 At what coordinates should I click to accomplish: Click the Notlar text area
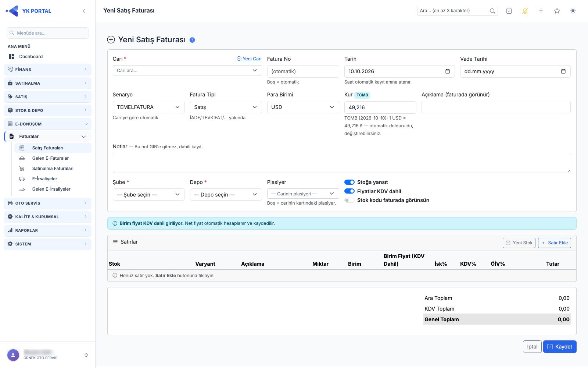(342, 163)
